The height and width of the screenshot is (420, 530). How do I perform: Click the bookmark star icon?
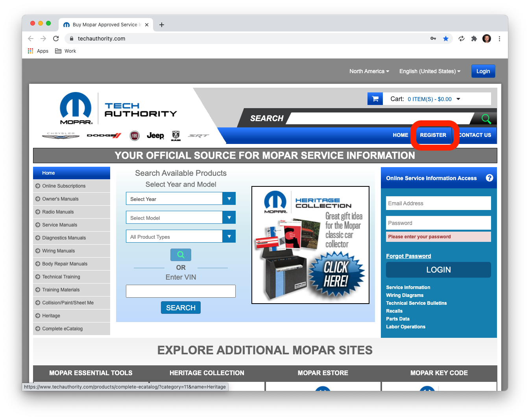point(446,39)
